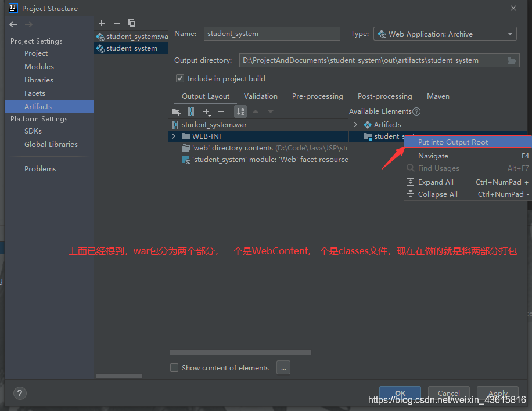The image size is (532, 411).
Task: Select student_system.war root in layout tree
Action: (258, 125)
